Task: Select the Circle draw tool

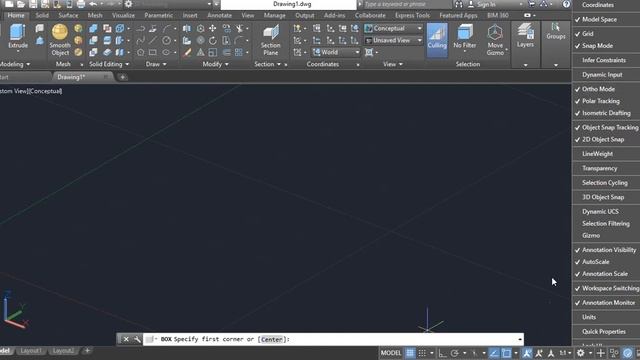Action: [167, 40]
